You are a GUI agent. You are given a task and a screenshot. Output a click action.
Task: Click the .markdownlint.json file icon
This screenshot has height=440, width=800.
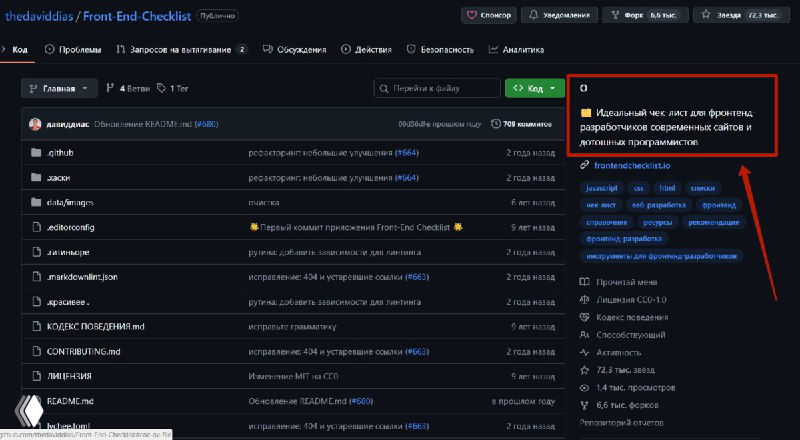[36, 277]
